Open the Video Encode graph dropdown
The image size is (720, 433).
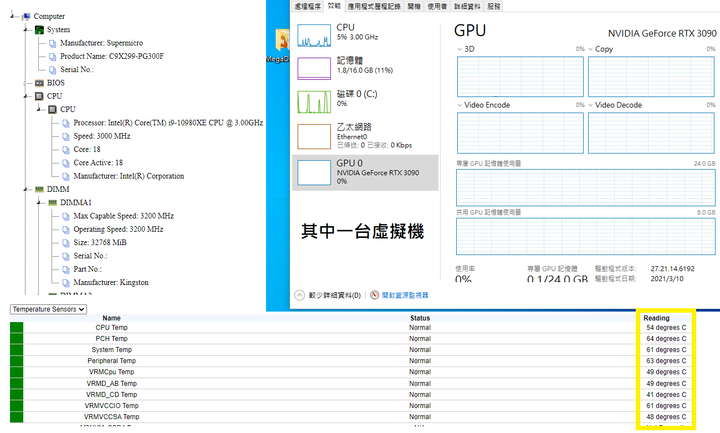tap(460, 105)
